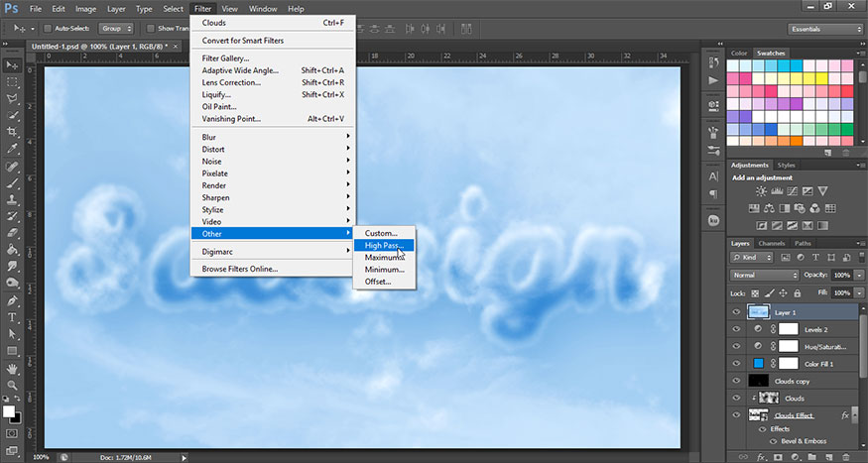Switch to the Styles tab

click(x=787, y=165)
